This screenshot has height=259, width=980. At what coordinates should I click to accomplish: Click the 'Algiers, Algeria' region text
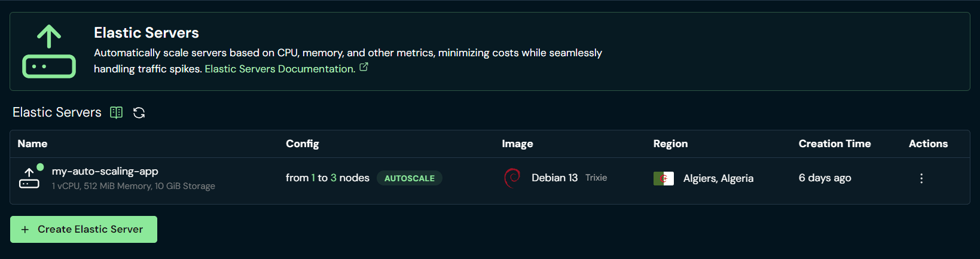718,178
